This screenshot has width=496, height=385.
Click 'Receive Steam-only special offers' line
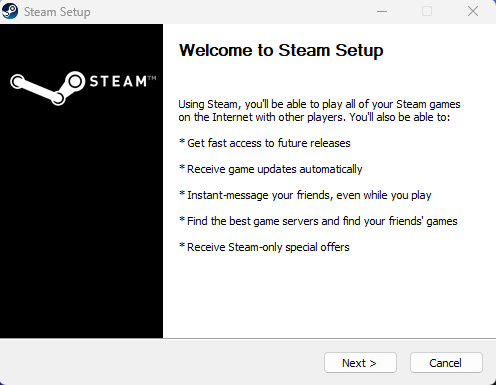[x=264, y=247]
